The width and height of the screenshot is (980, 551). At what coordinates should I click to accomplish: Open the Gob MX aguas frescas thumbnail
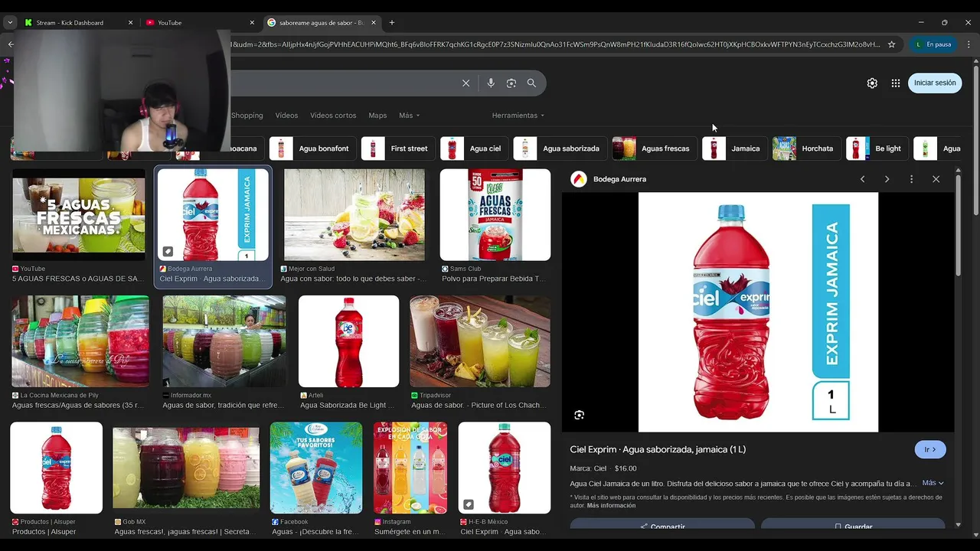[186, 468]
